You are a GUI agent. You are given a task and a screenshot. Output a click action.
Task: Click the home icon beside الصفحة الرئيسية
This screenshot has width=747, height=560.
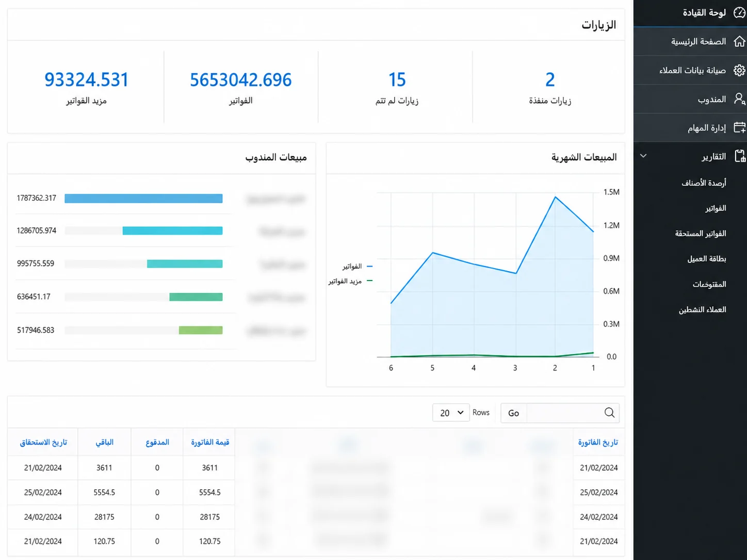[x=739, y=41]
